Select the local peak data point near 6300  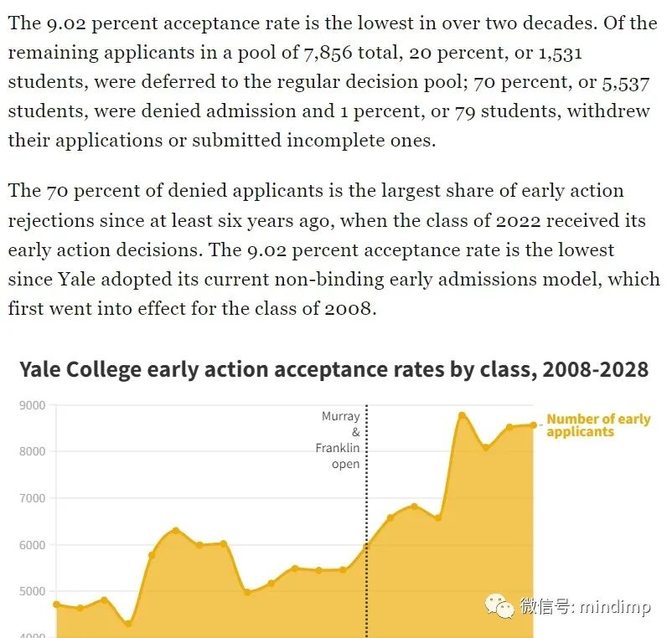pos(176,531)
